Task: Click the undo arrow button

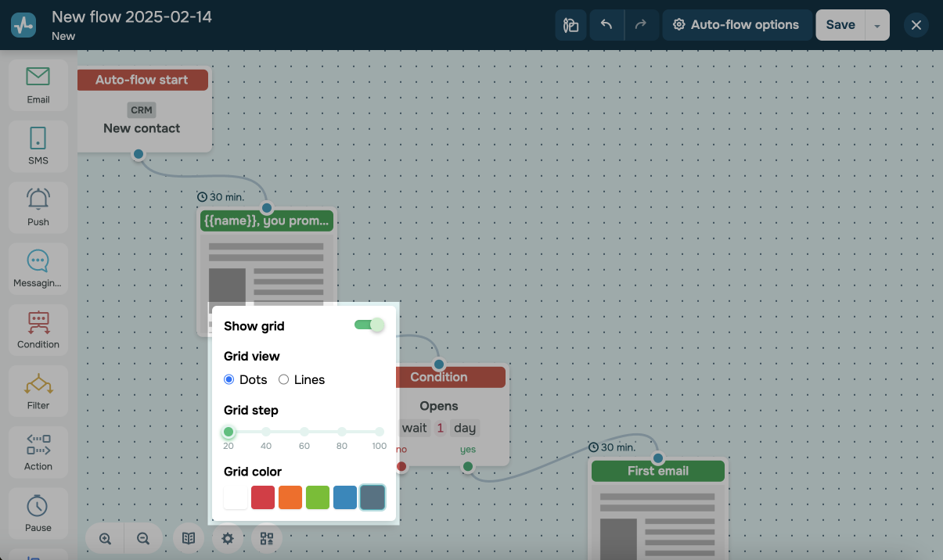Action: (606, 25)
